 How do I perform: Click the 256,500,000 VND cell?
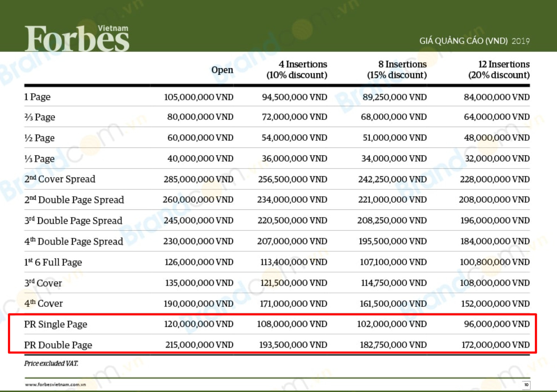tap(292, 179)
